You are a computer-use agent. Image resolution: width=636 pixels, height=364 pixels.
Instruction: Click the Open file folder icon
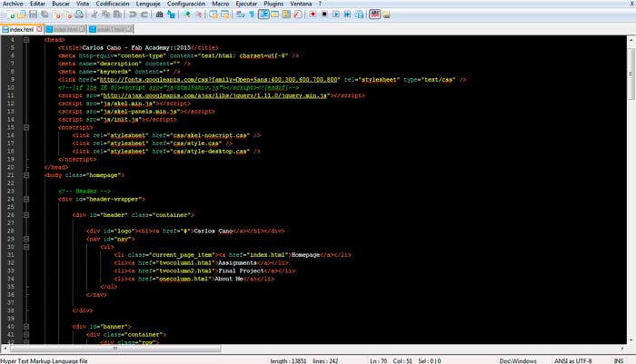(x=22, y=15)
